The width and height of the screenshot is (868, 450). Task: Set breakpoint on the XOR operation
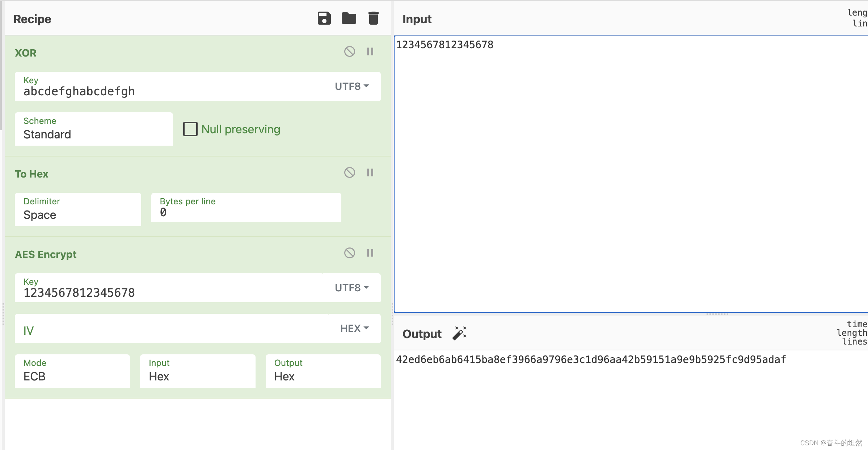pos(370,51)
